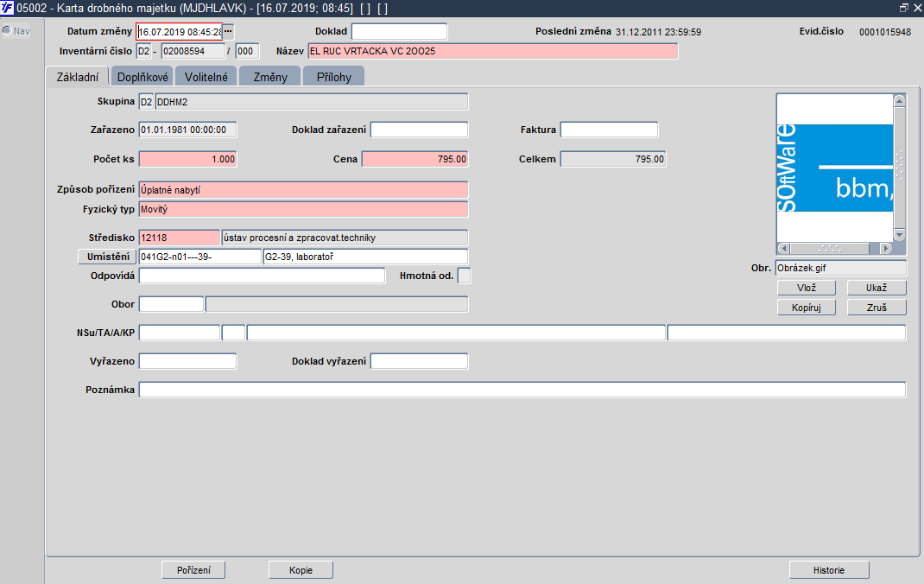Click the Obor code field
Viewport: 924px width, 584px height.
click(172, 304)
